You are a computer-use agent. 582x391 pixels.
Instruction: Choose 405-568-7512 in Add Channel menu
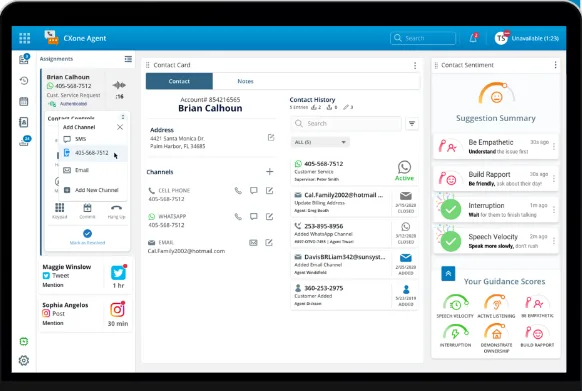(x=93, y=153)
